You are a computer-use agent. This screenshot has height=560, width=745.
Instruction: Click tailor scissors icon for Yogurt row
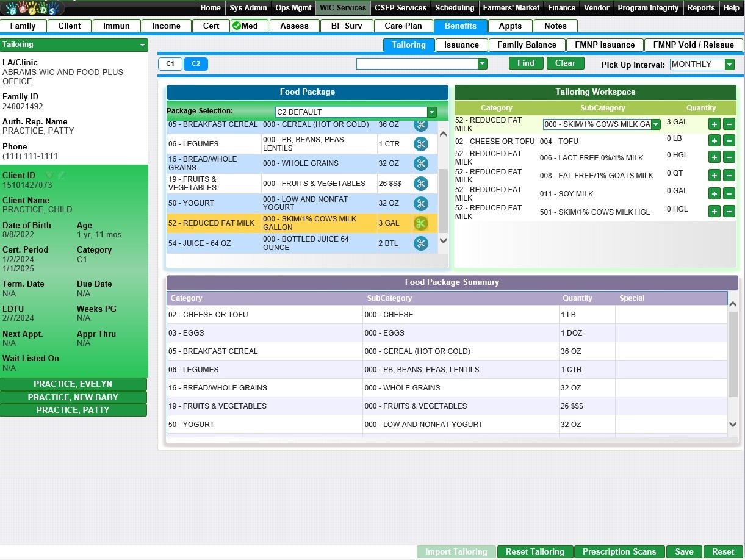(421, 204)
